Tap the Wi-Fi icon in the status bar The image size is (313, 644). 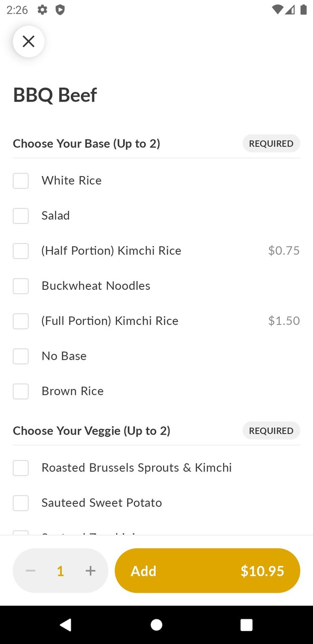click(277, 10)
